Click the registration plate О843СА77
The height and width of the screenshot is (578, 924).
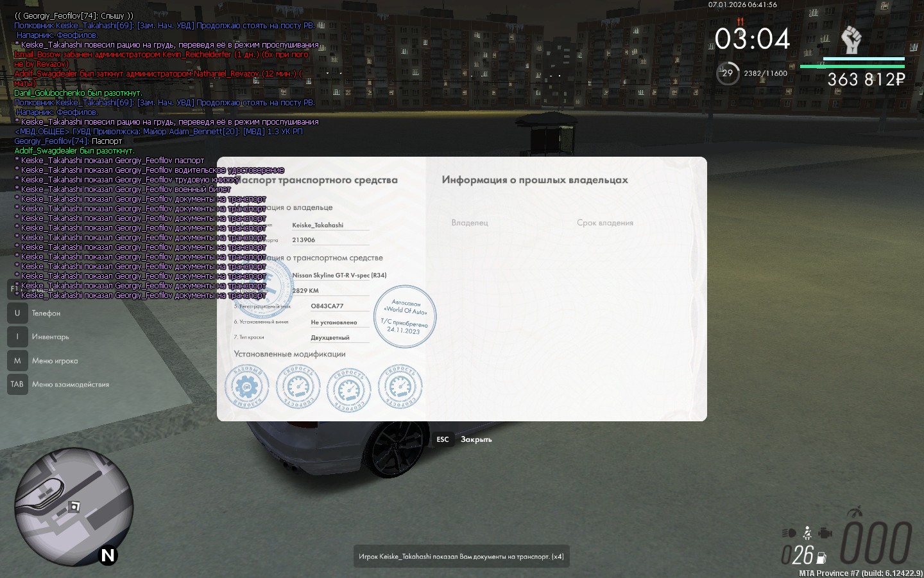click(327, 306)
